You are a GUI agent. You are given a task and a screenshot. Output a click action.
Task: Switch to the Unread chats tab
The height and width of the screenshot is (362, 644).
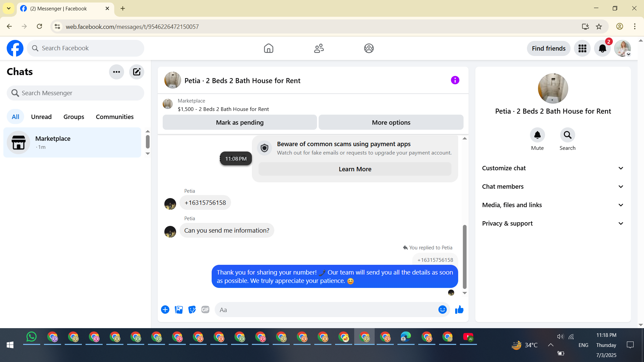(x=41, y=117)
